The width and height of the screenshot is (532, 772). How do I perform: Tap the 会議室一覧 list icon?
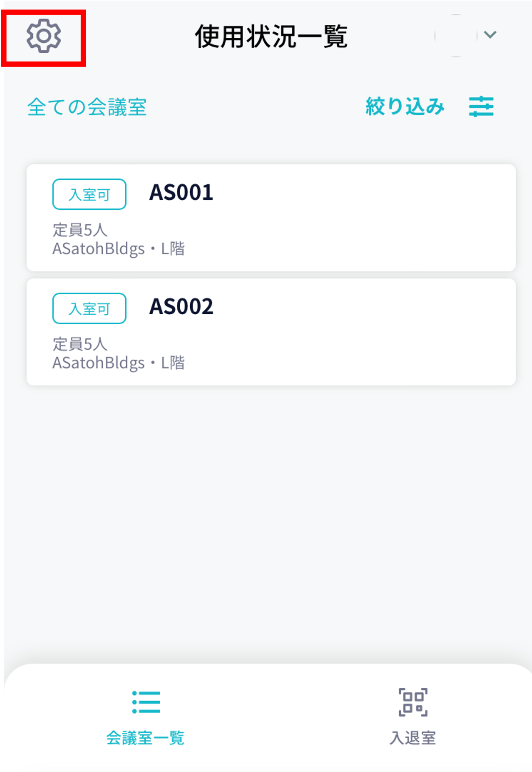click(x=146, y=702)
